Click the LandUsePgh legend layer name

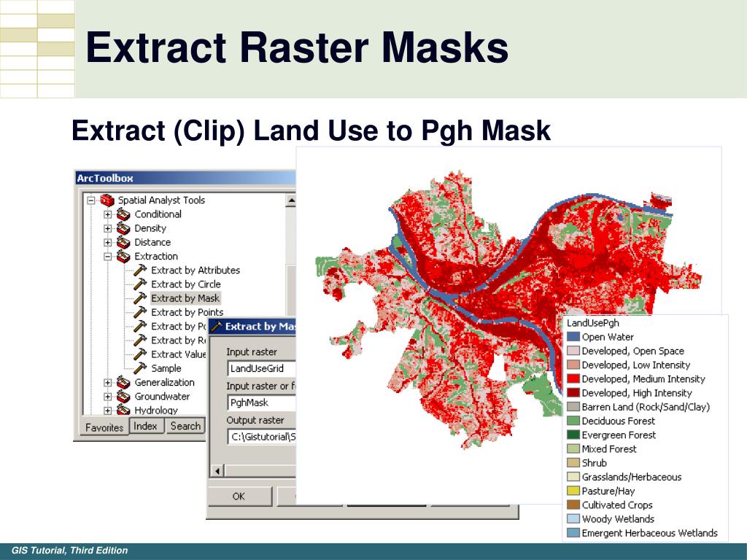pos(592,323)
